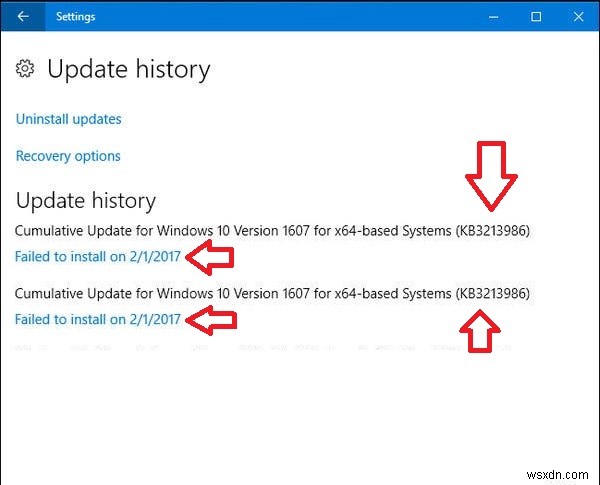The height and width of the screenshot is (485, 600).
Task: Minimize the Settings window
Action: (x=494, y=17)
